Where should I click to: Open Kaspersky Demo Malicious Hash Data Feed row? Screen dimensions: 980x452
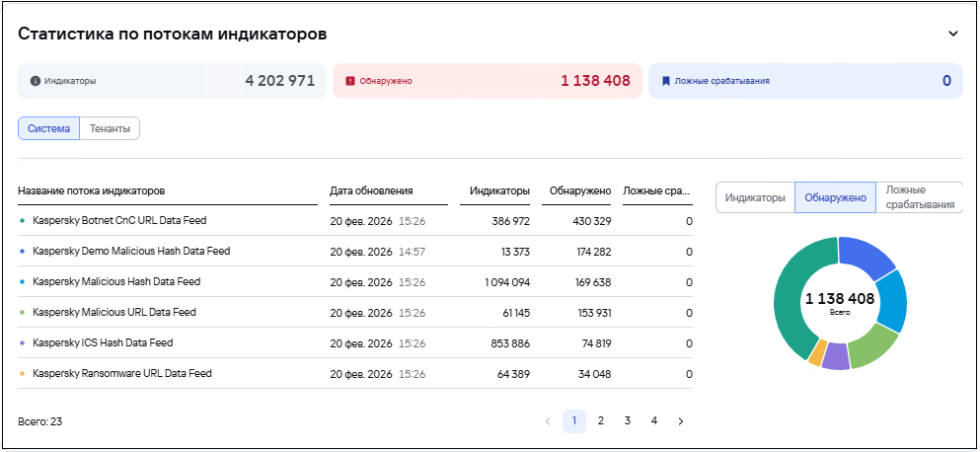click(355, 252)
